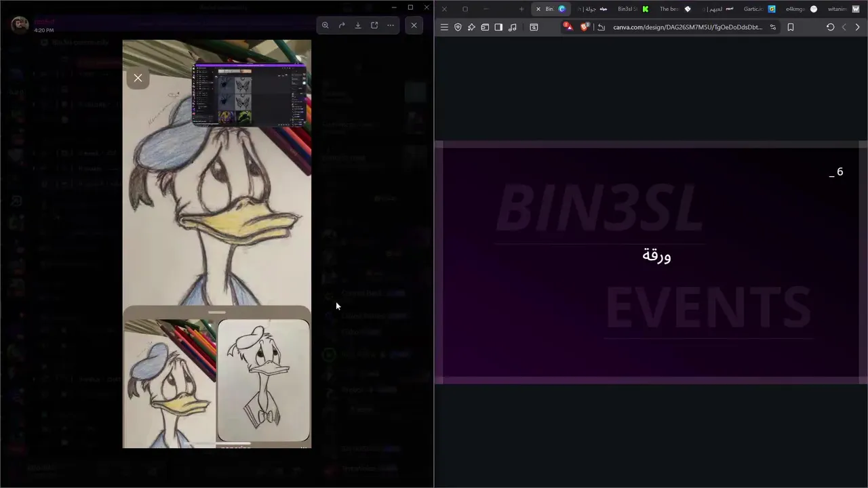Click the ورقة text on Canva slide
This screenshot has height=488, width=868.
pyautogui.click(x=656, y=256)
